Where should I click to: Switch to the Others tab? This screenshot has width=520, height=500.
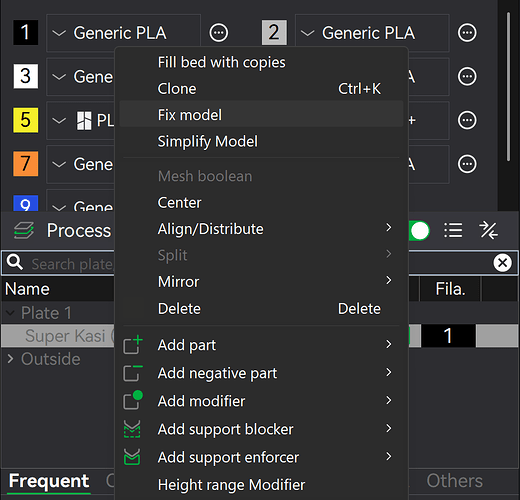pyautogui.click(x=455, y=480)
